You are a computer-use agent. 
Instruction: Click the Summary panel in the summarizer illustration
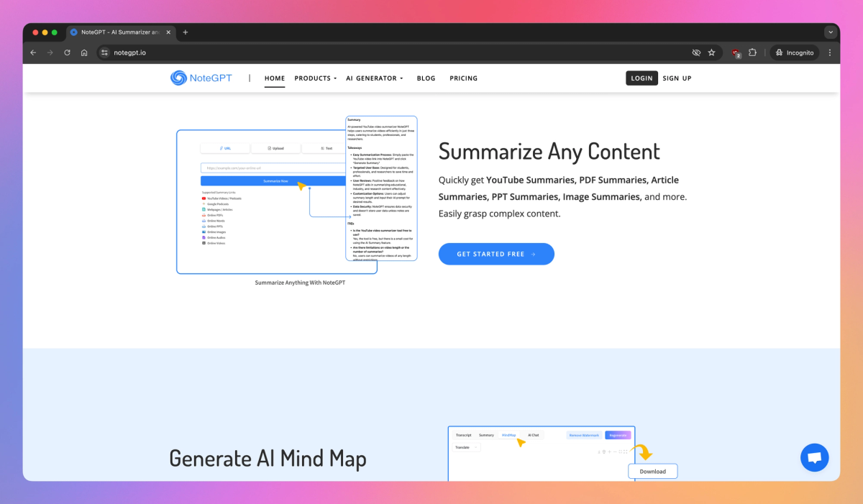click(381, 188)
